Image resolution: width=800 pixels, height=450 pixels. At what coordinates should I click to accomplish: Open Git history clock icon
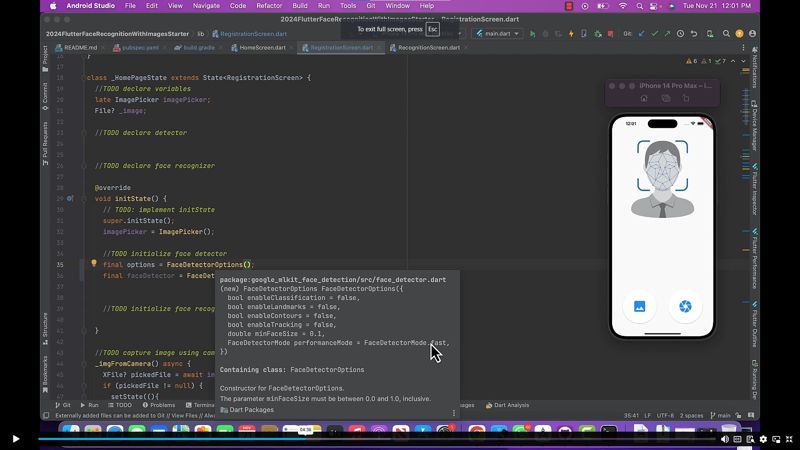681,34
